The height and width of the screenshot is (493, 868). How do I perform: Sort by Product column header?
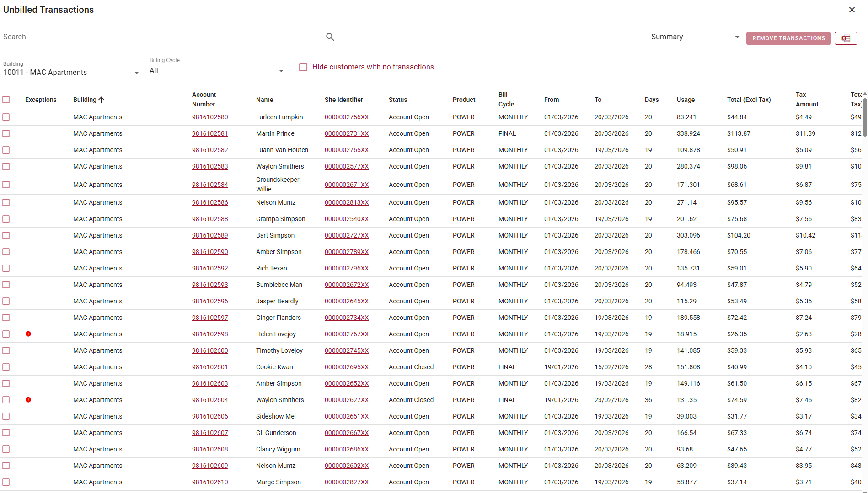[464, 100]
